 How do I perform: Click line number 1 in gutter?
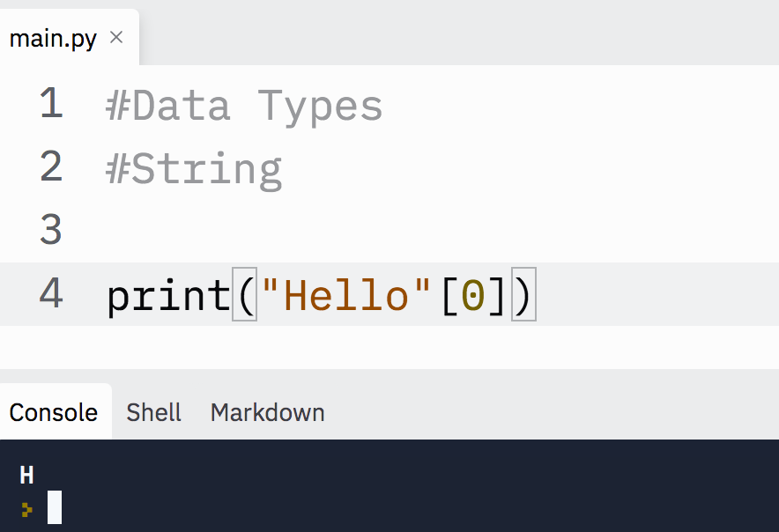pos(51,103)
